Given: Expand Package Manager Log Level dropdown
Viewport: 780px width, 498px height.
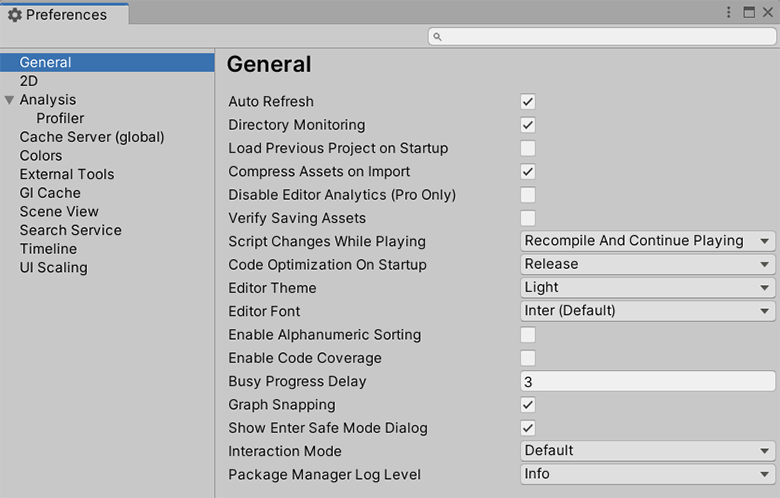Looking at the screenshot, I should point(647,474).
